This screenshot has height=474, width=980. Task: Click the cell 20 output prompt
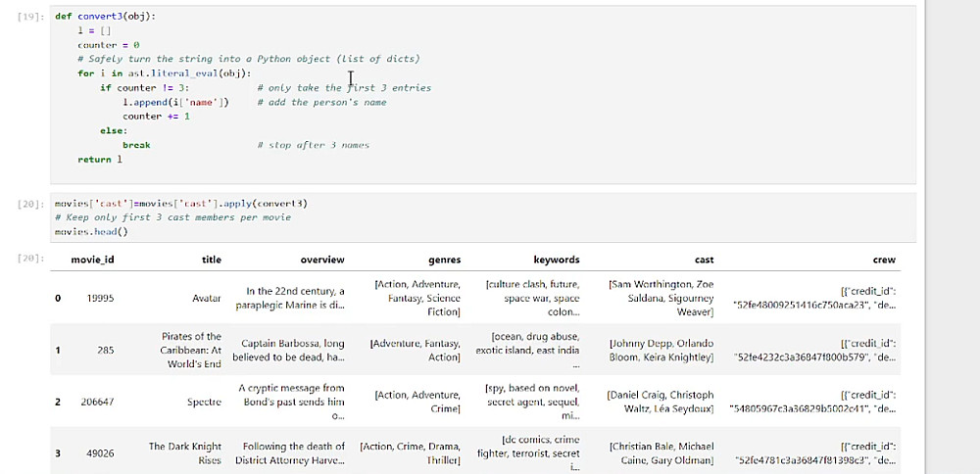coord(31,259)
